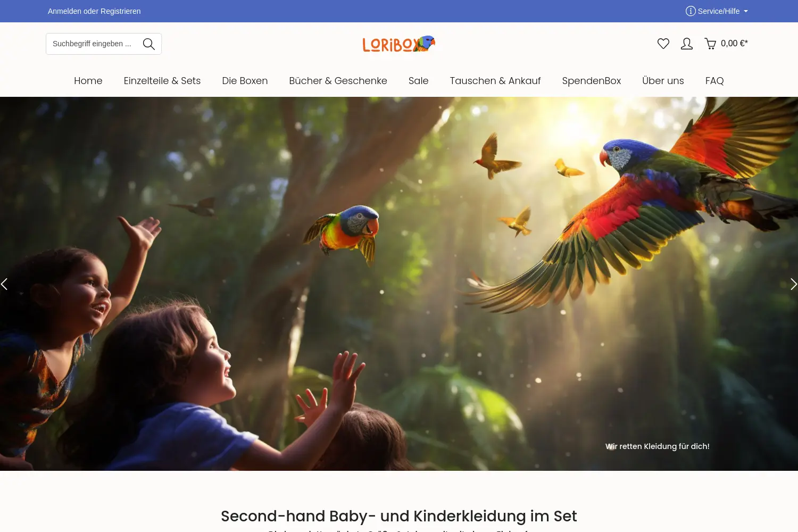Open the Einzelteile & Sets menu
This screenshot has height=532, width=798.
(162, 81)
